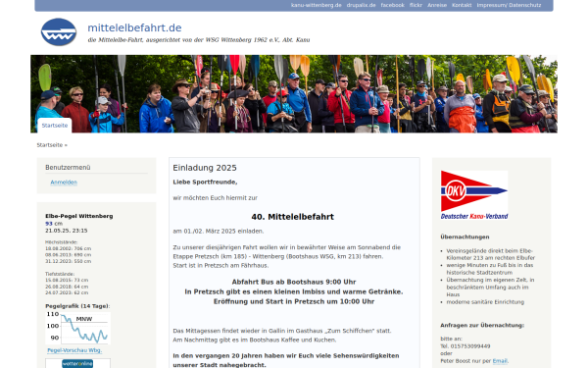
Task: Open the Pegel-Vorschau Wbg. link
Action: pyautogui.click(x=74, y=350)
